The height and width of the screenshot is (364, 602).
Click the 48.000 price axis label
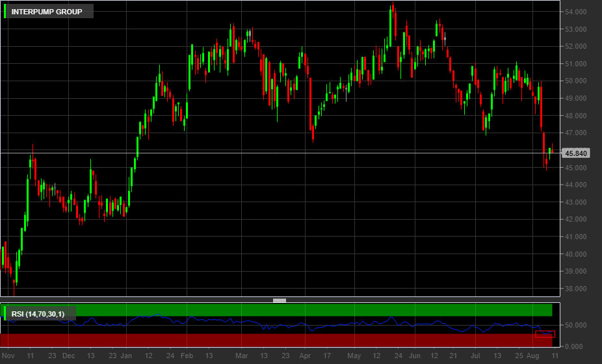point(575,116)
